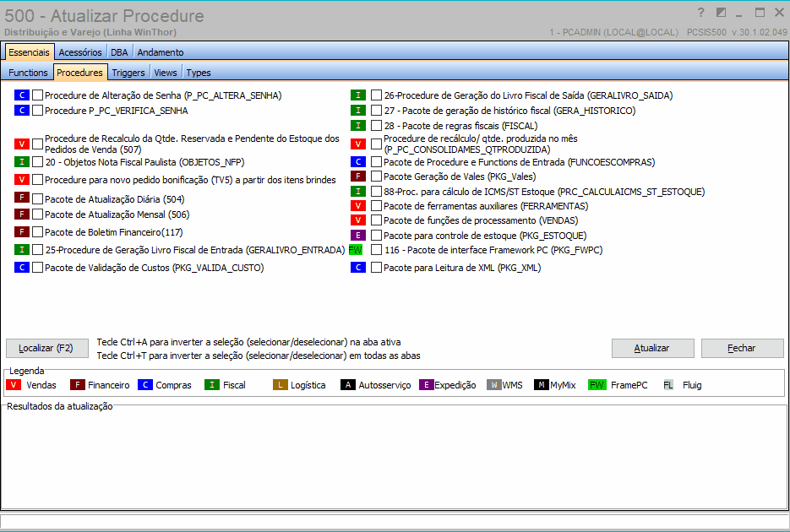Click the green I badge beside 20 - Objetos Nota Fiscal Paulista
The height and width of the screenshot is (532, 790).
point(22,162)
